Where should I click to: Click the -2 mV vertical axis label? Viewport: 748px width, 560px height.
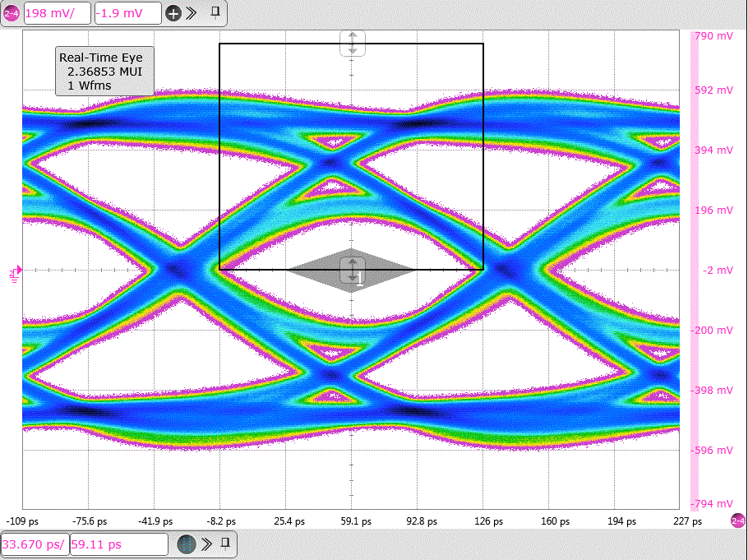(713, 270)
